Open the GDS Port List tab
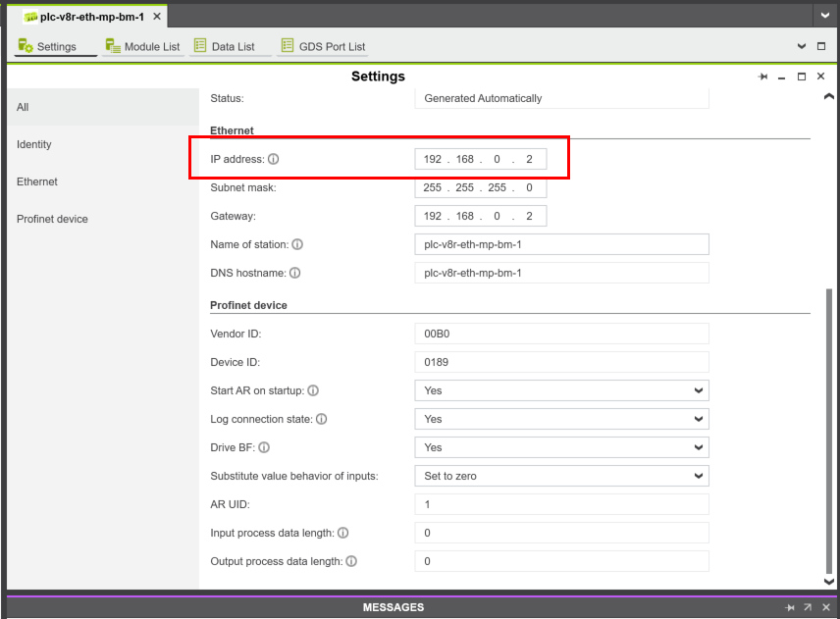 click(x=323, y=46)
